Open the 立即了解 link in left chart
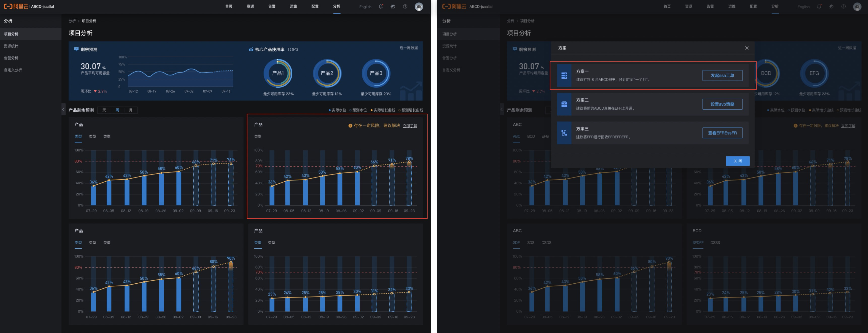 [410, 126]
